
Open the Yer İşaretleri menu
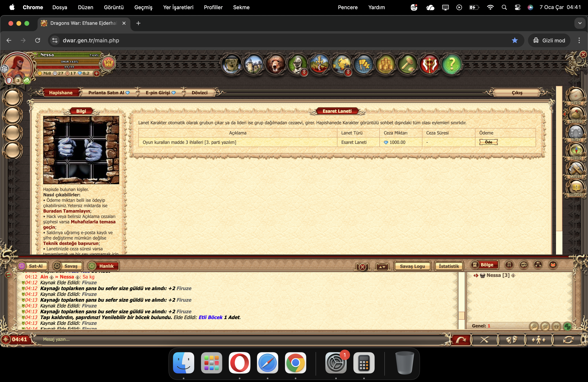tap(178, 7)
